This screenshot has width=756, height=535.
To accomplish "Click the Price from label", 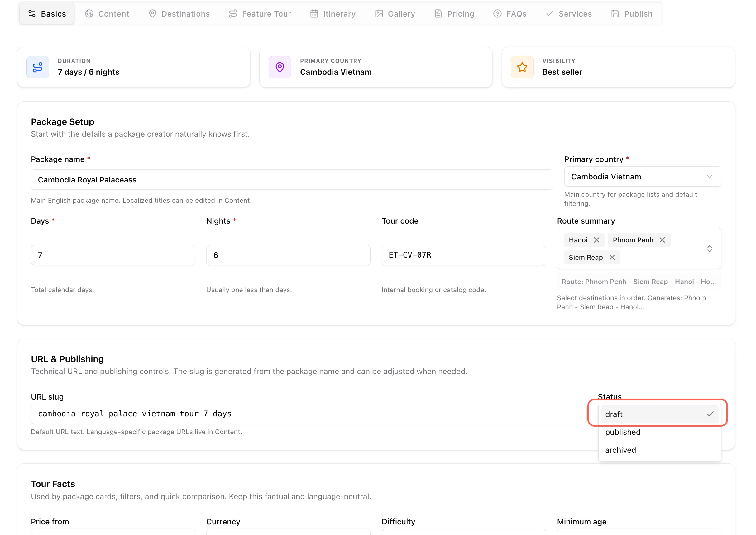I will 50,522.
